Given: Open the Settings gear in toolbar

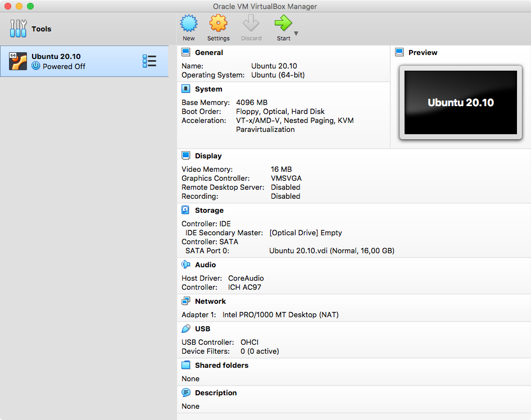Looking at the screenshot, I should [x=218, y=24].
